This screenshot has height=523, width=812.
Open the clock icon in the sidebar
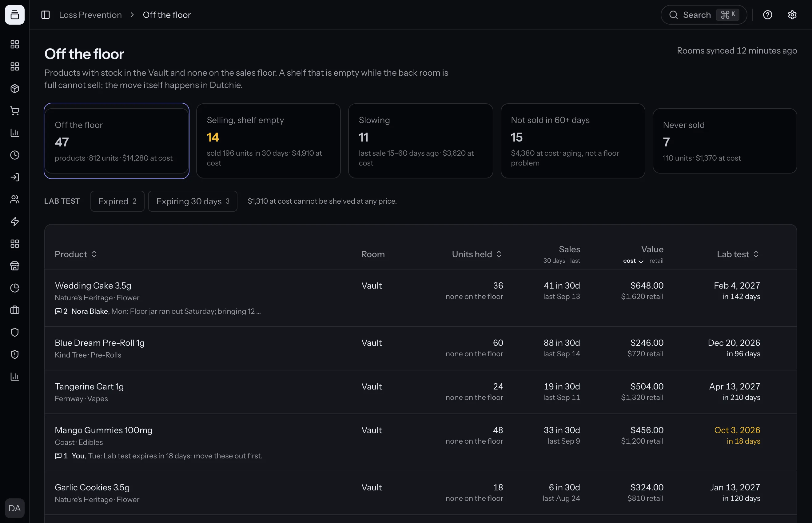point(14,155)
